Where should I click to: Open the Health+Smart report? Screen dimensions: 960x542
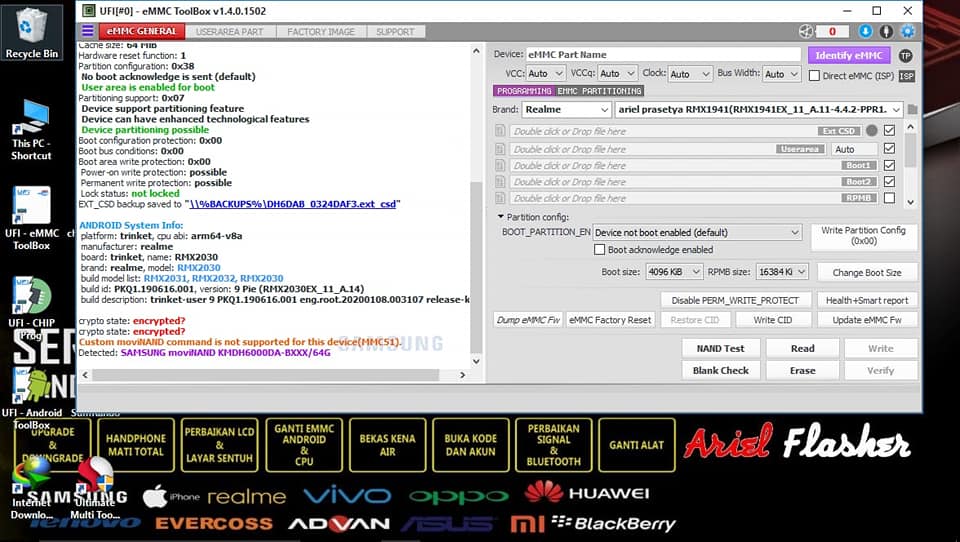[x=867, y=300]
